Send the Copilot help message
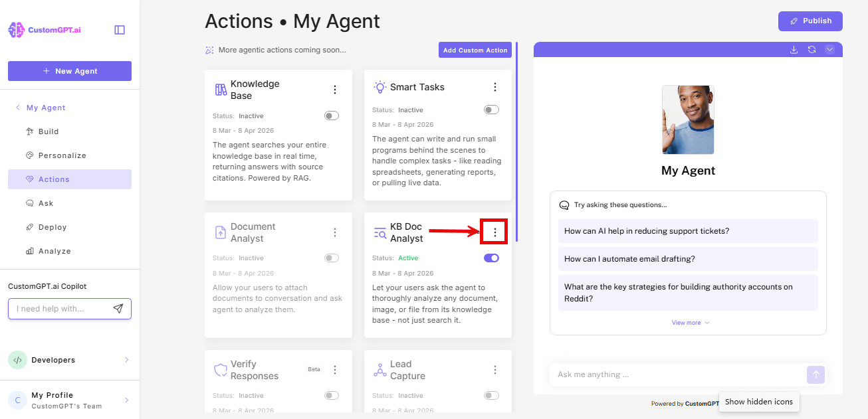The image size is (868, 419). (118, 309)
